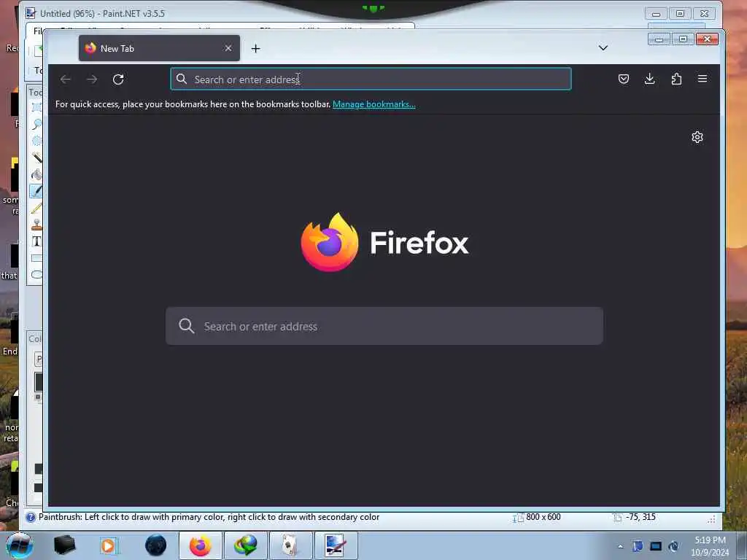Click the Firefox taskbar button
This screenshot has height=560, width=747.
201,545
